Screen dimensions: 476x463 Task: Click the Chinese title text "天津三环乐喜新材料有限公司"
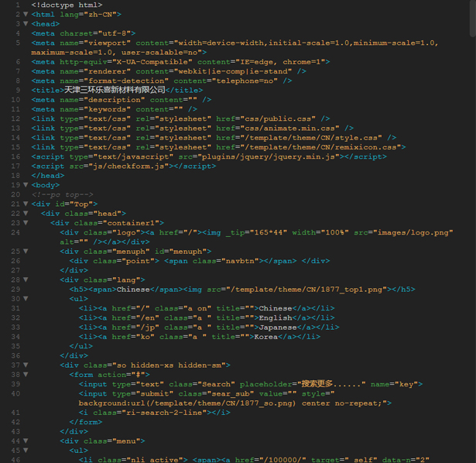115,90
